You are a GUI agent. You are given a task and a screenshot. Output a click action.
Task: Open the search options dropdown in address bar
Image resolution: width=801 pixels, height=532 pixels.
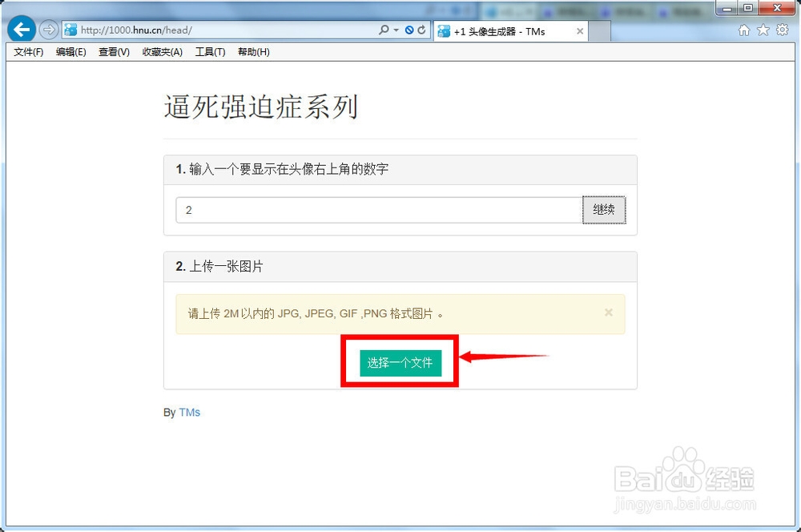point(395,30)
